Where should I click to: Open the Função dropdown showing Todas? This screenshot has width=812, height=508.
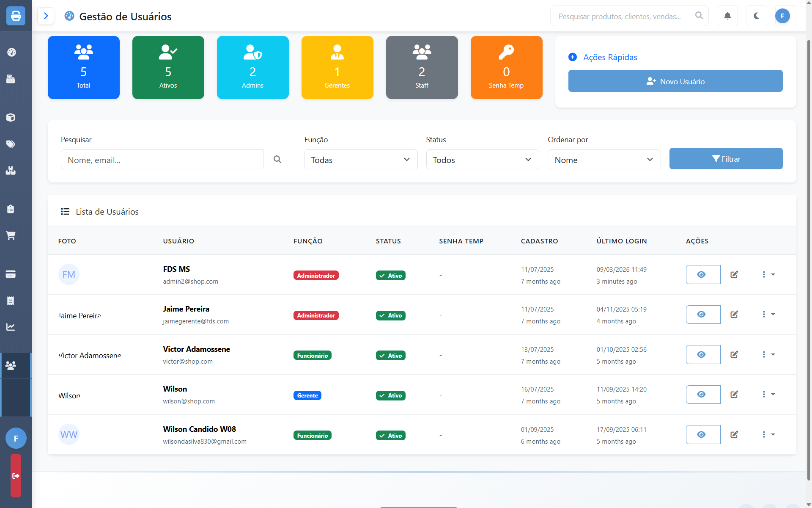point(361,160)
